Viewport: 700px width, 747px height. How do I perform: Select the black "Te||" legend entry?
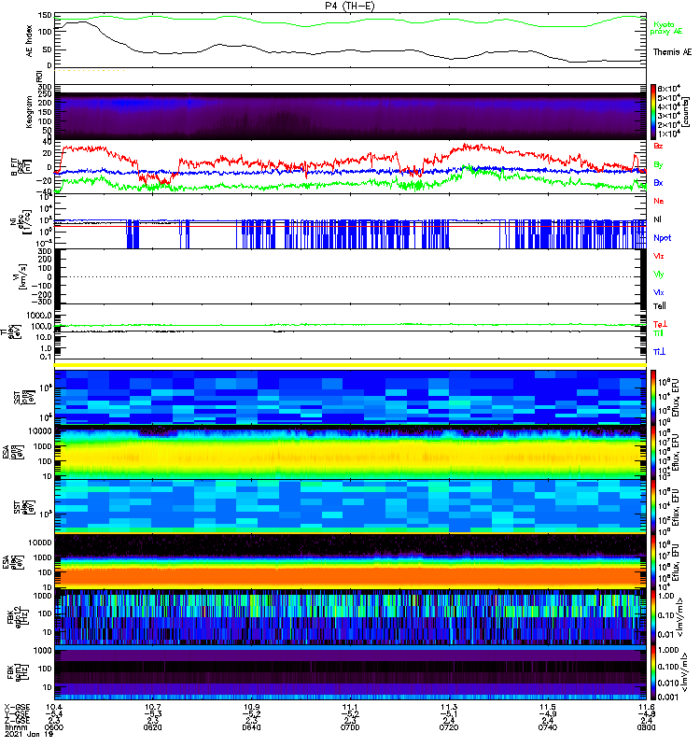click(x=660, y=306)
